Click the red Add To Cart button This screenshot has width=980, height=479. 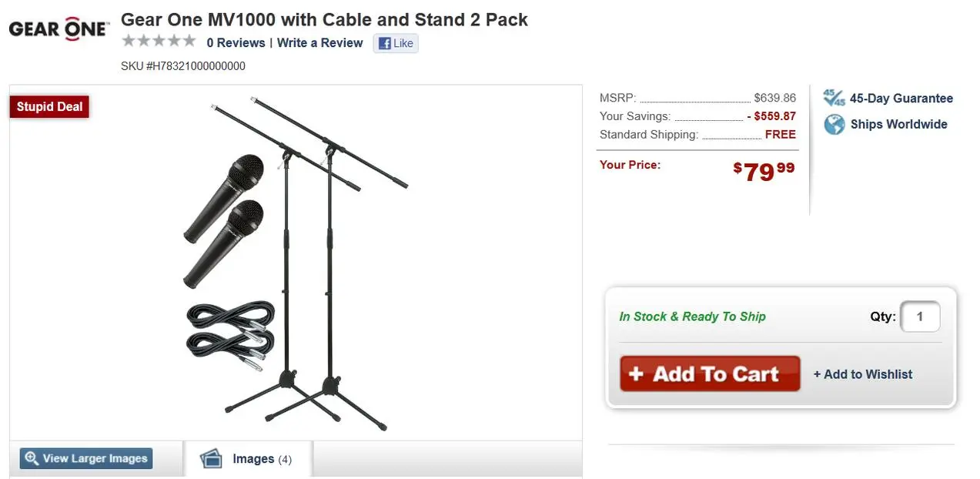pyautogui.click(x=710, y=373)
